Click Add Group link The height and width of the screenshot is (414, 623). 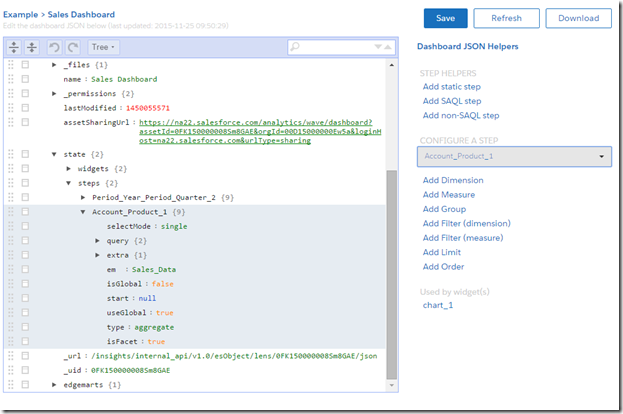pyautogui.click(x=444, y=209)
